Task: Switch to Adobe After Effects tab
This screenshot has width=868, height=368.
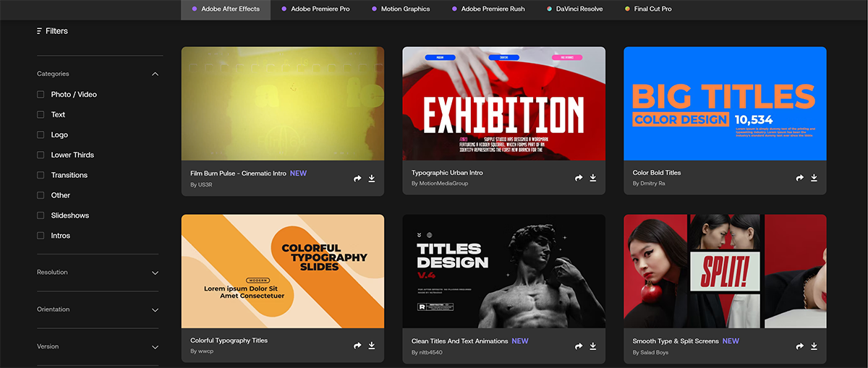Action: 226,9
